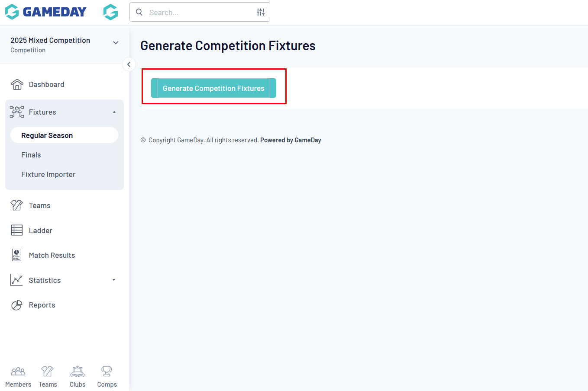
Task: Click the Teams jersey icon in sidebar
Action: pos(17,205)
